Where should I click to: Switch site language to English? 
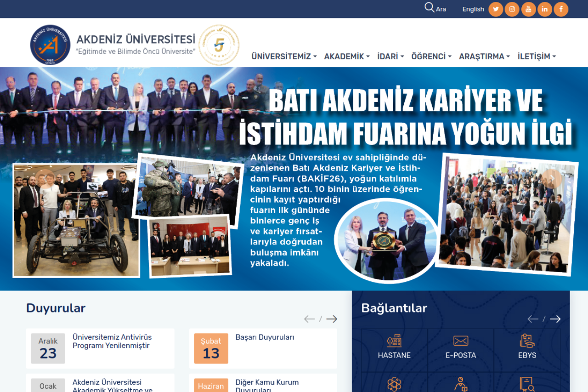[473, 9]
